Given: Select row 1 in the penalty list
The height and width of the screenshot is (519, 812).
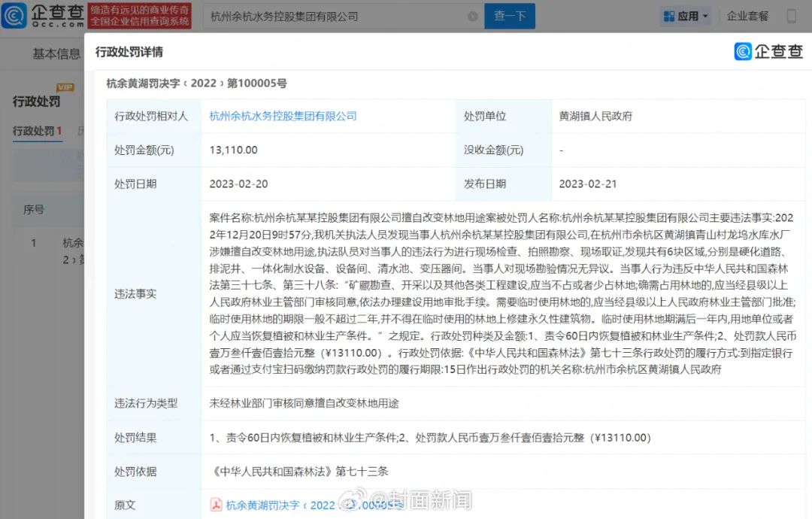Looking at the screenshot, I should click(x=34, y=243).
